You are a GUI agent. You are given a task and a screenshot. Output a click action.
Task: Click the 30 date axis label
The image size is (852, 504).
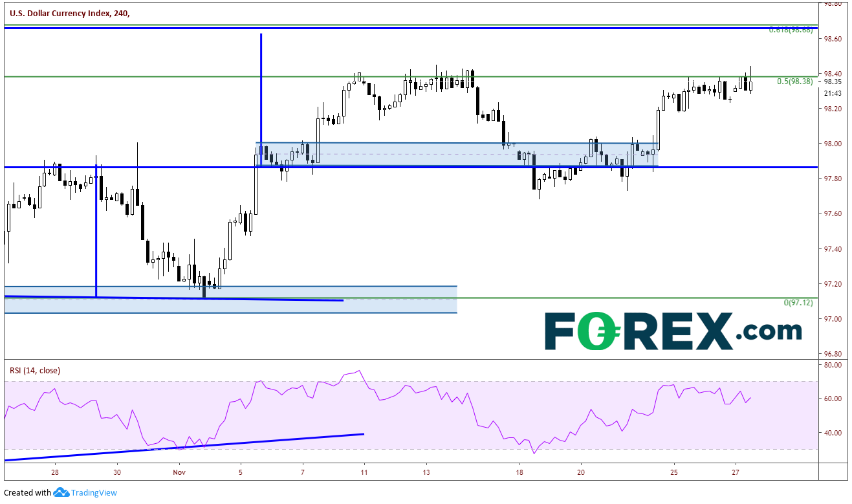point(117,473)
